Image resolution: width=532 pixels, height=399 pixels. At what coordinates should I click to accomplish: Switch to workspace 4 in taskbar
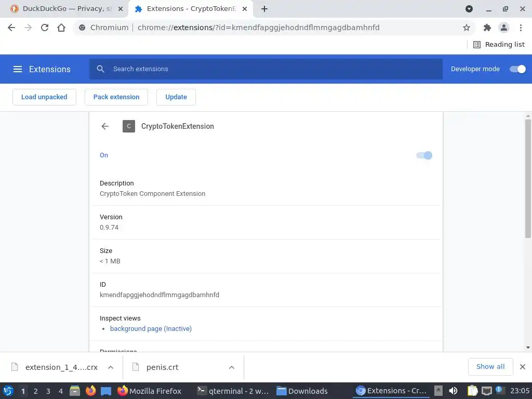61,391
